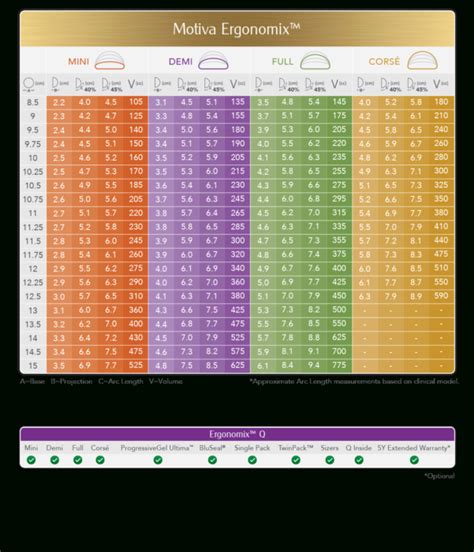The width and height of the screenshot is (474, 552).
Task: Click the checkmark under Corsé in Ergonomix Q
Action: pos(100,460)
